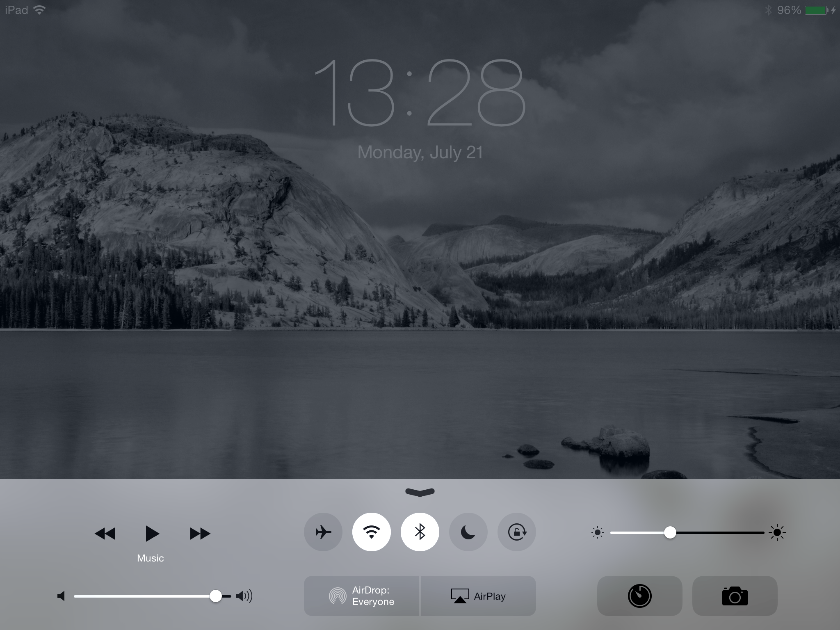The height and width of the screenshot is (630, 840).
Task: Tap the minimum brightness sun icon
Action: (598, 533)
